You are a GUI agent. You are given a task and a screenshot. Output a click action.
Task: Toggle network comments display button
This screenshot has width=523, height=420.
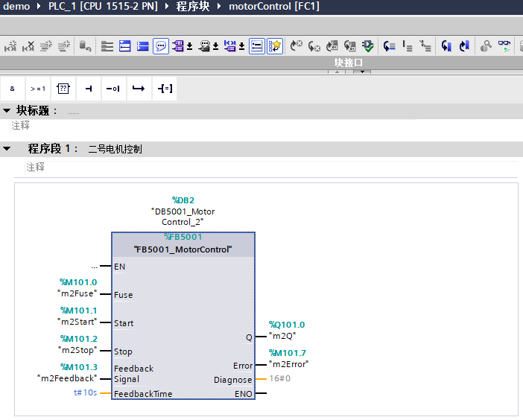coord(161,46)
